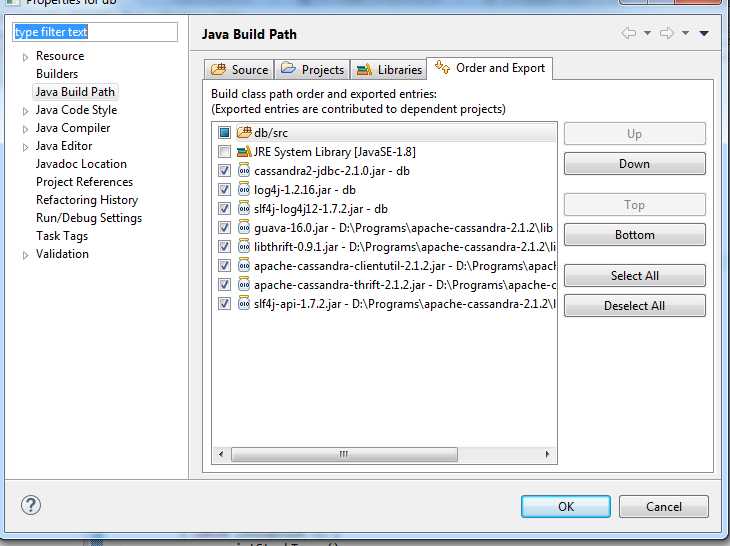This screenshot has width=730, height=546.
Task: Select the Order and Export tab
Action: coord(490,68)
